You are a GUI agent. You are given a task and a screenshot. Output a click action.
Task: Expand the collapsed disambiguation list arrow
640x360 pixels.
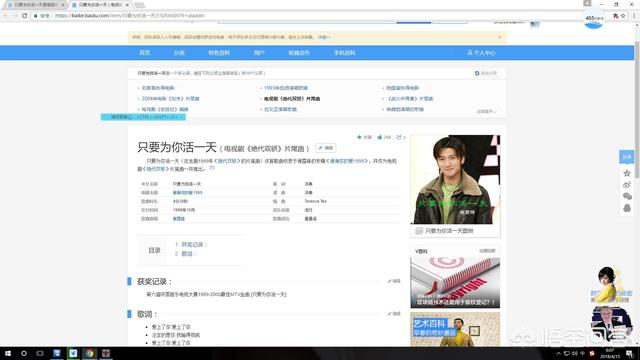pos(486,111)
